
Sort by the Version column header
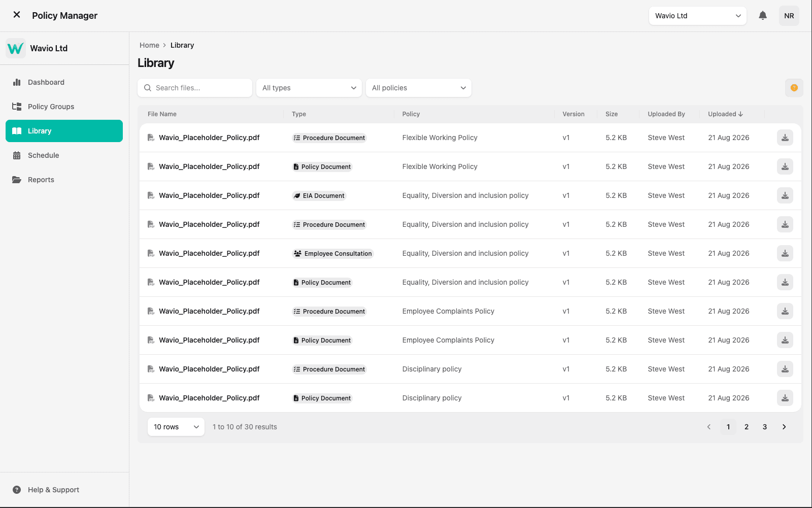[573, 114]
